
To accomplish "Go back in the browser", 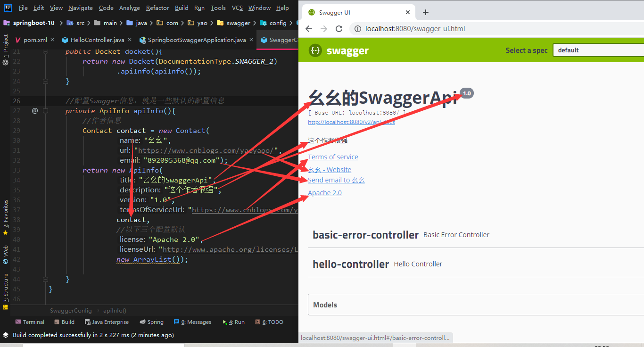I will [309, 29].
